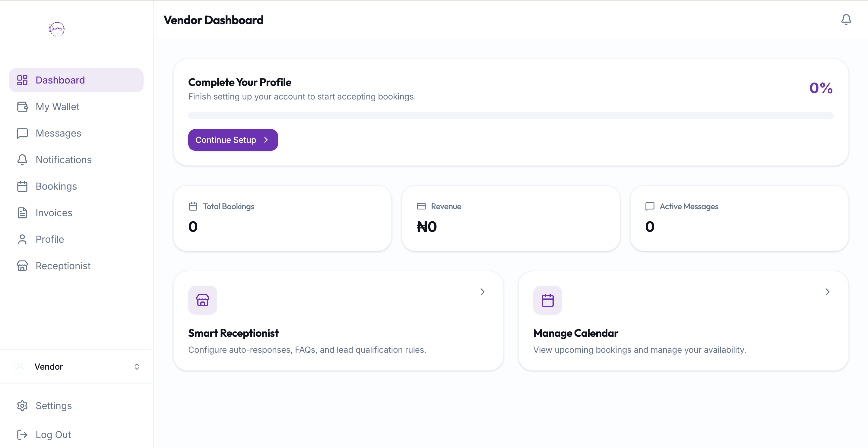The height and width of the screenshot is (448, 868).
Task: Open Smart Receptionist card chevron arrow
Action: pos(482,292)
